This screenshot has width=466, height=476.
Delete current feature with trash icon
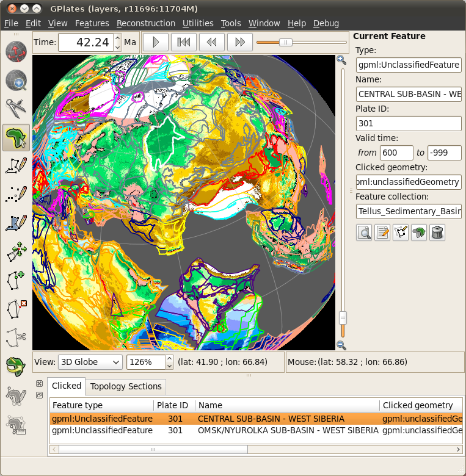[x=437, y=233]
